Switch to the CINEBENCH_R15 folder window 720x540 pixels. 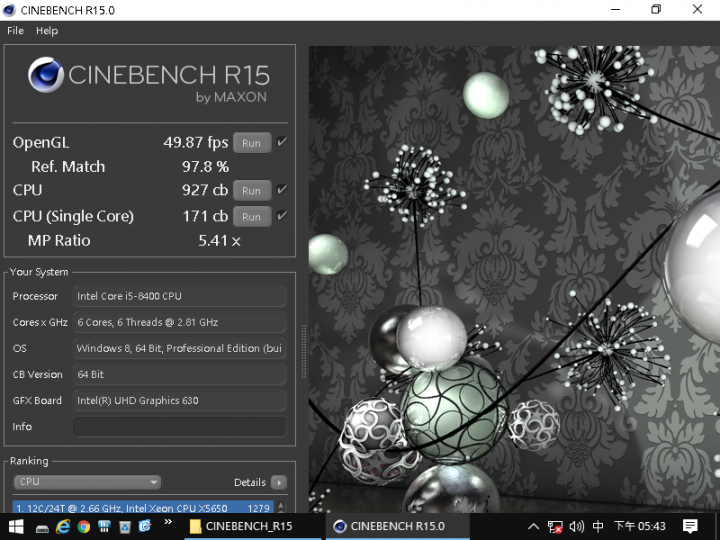(x=252, y=526)
